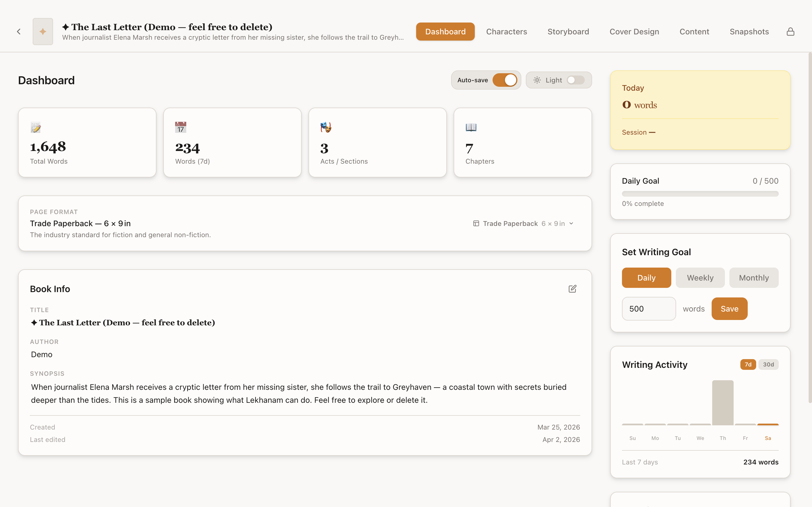Select the 30d view in Writing Activity
812x507 pixels.
coord(768,364)
